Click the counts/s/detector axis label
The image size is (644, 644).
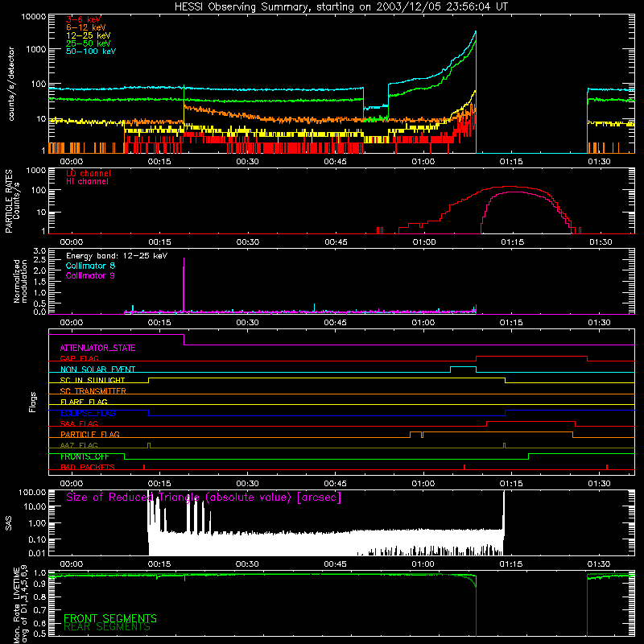[11, 84]
